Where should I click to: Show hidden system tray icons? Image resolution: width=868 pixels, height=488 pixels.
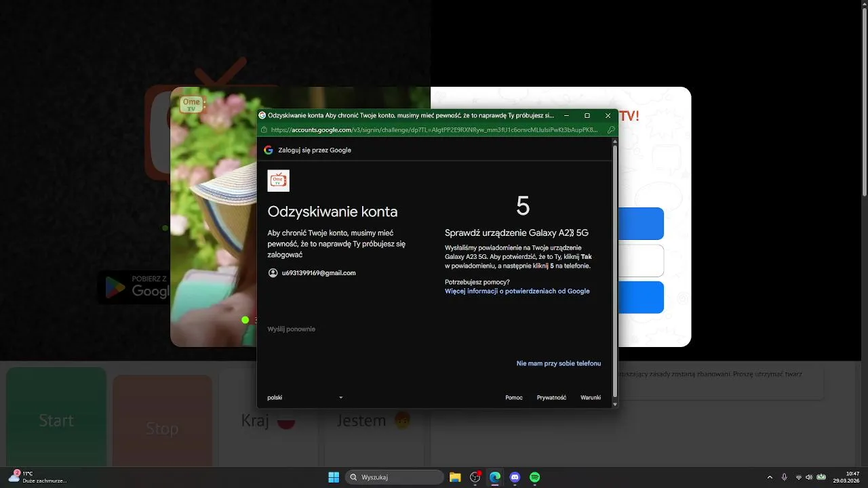(x=769, y=477)
